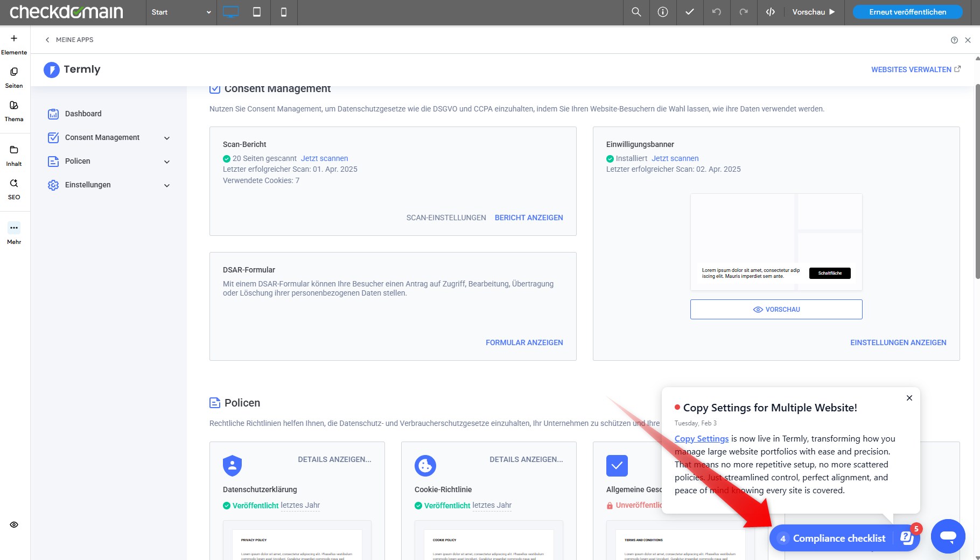980x560 pixels.
Task: Open the Thema sidebar panel
Action: pos(14,110)
